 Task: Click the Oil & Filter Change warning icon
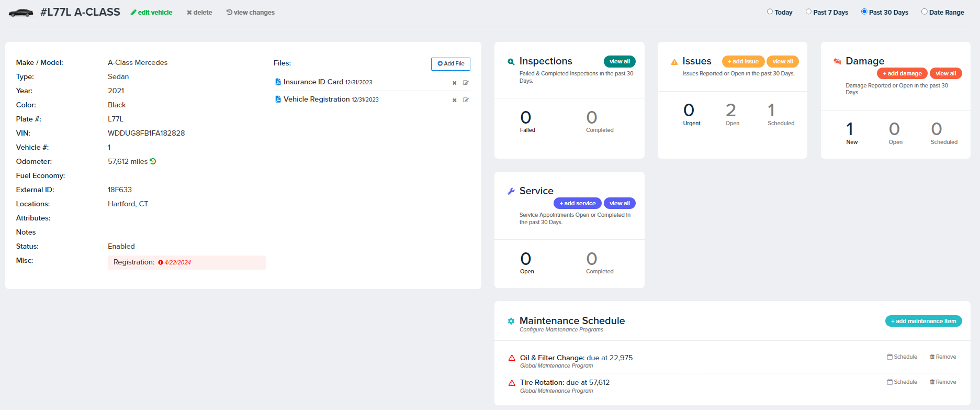512,358
